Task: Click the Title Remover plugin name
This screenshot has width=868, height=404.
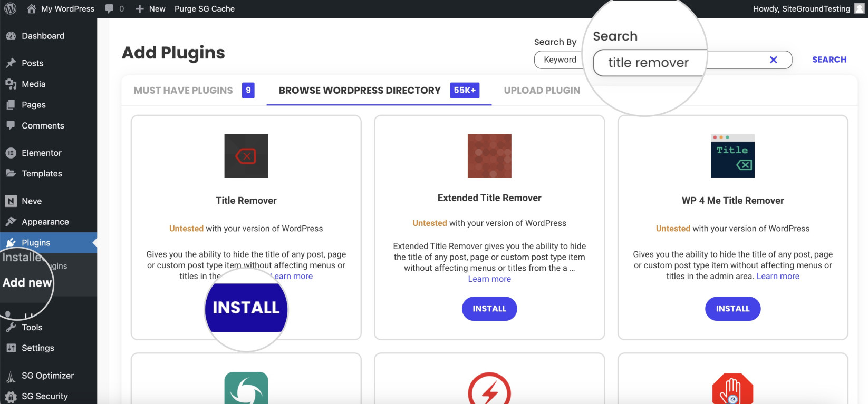Action: (246, 201)
